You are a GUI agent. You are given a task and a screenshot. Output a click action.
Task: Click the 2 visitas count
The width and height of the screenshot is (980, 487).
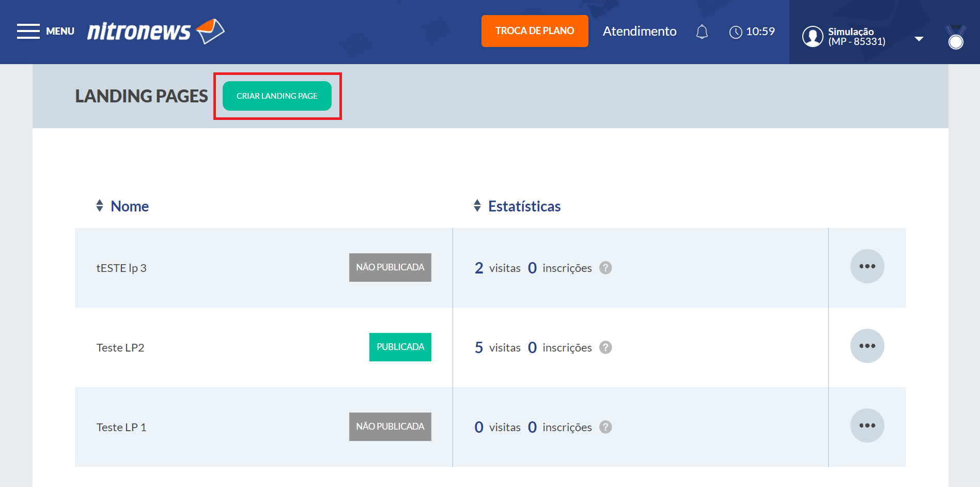point(497,268)
